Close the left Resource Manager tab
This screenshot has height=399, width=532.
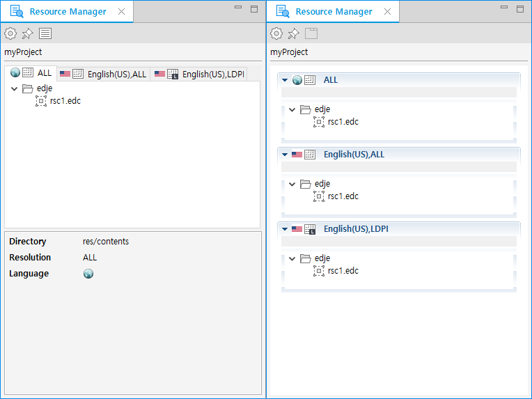pyautogui.click(x=122, y=12)
